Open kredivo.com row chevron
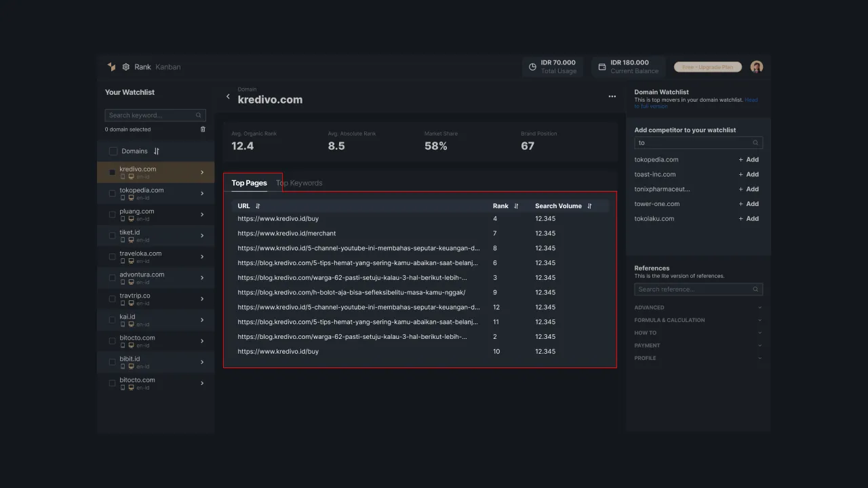This screenshot has height=488, width=868. point(202,172)
